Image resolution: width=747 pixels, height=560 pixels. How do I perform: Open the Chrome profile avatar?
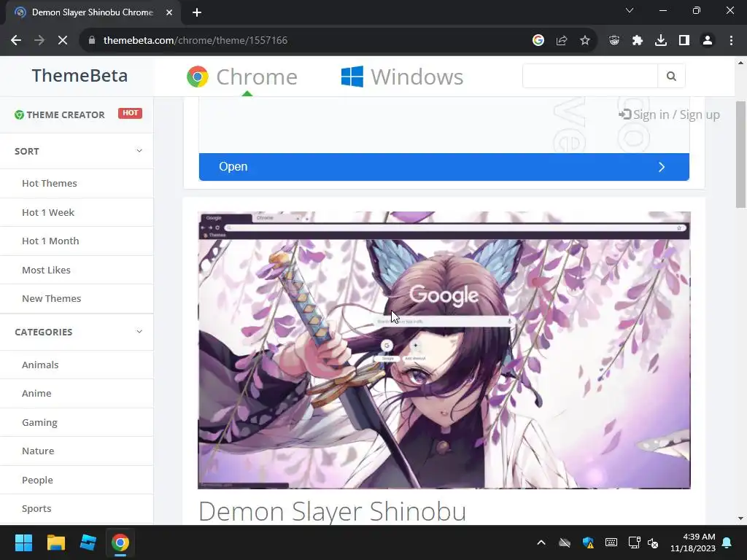coord(708,41)
